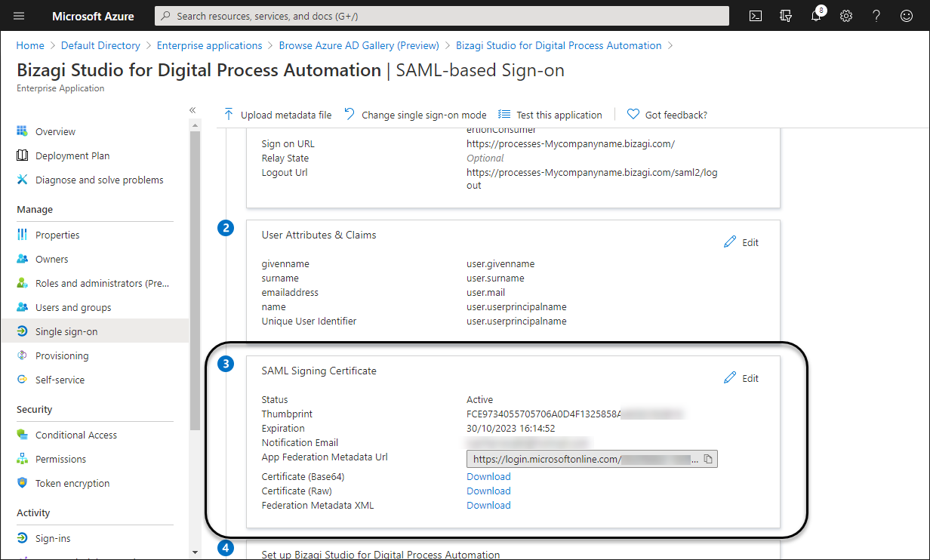930x560 pixels.
Task: Open the Azure portal hamburger menu
Action: click(x=19, y=16)
